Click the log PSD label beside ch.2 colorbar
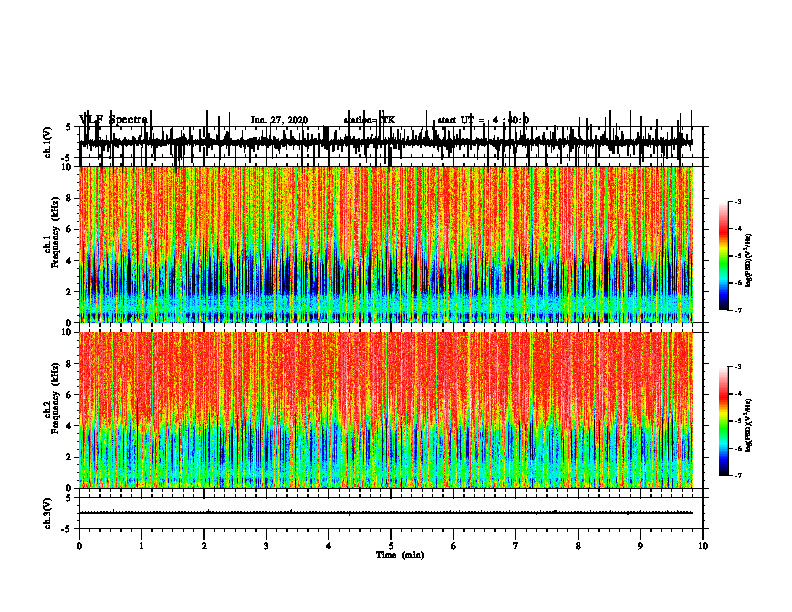The width and height of the screenshot is (792, 612). [749, 425]
